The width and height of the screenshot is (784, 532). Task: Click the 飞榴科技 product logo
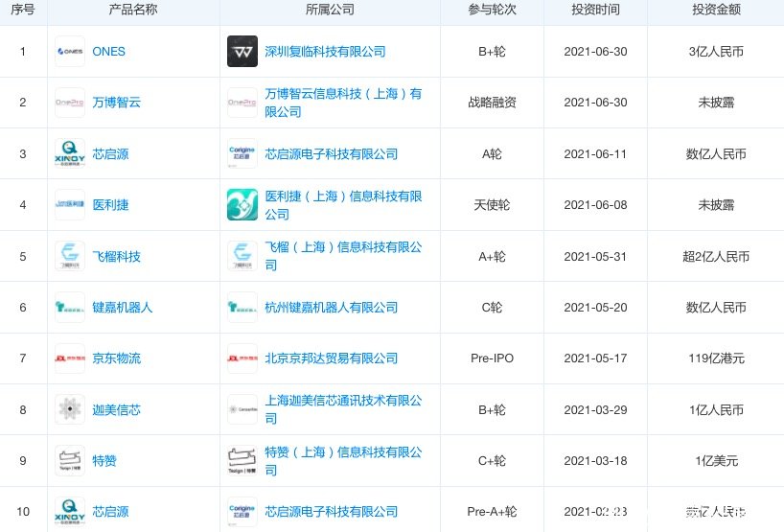70,256
